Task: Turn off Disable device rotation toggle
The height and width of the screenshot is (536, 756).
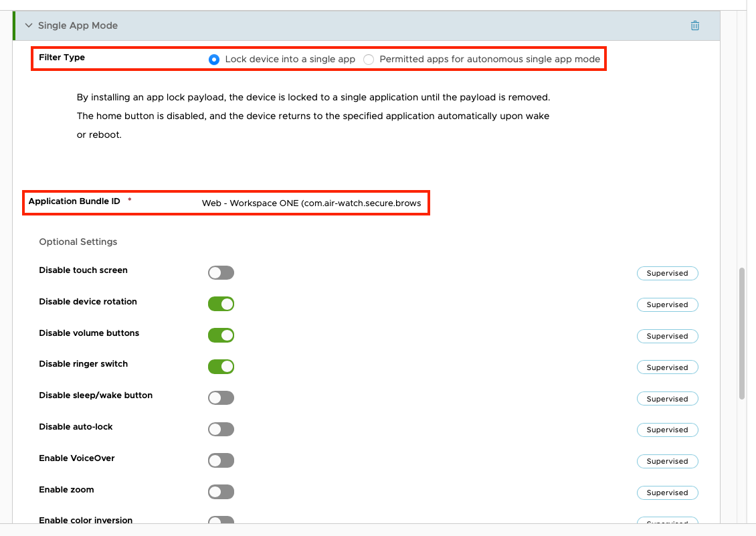Action: (x=221, y=304)
